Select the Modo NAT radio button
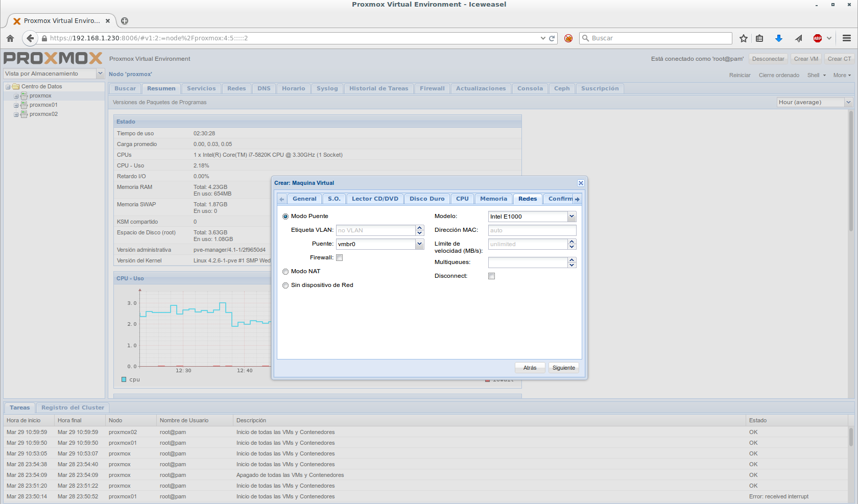858x504 pixels. click(x=286, y=272)
